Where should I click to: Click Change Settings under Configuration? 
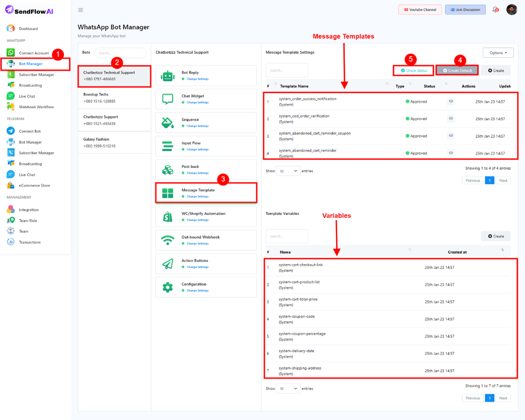(197, 291)
